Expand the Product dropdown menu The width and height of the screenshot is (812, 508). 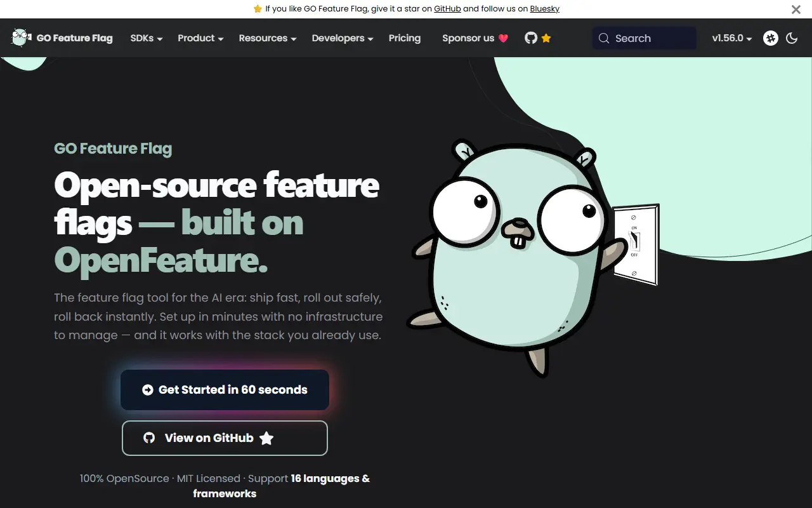coord(200,38)
